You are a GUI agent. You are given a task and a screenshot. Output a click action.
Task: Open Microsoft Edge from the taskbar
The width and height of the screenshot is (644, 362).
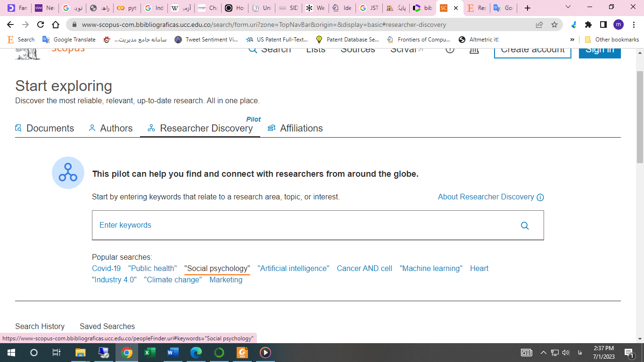tap(196, 353)
